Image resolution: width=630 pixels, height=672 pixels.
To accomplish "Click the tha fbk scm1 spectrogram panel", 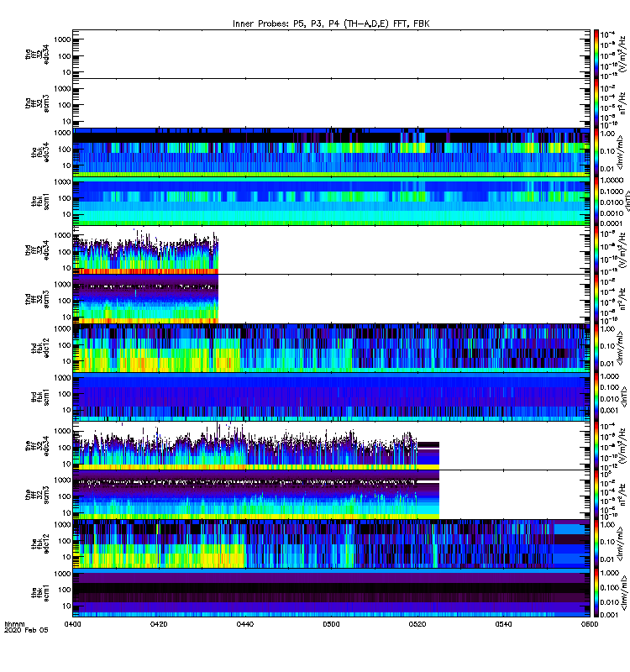I will coord(331,201).
